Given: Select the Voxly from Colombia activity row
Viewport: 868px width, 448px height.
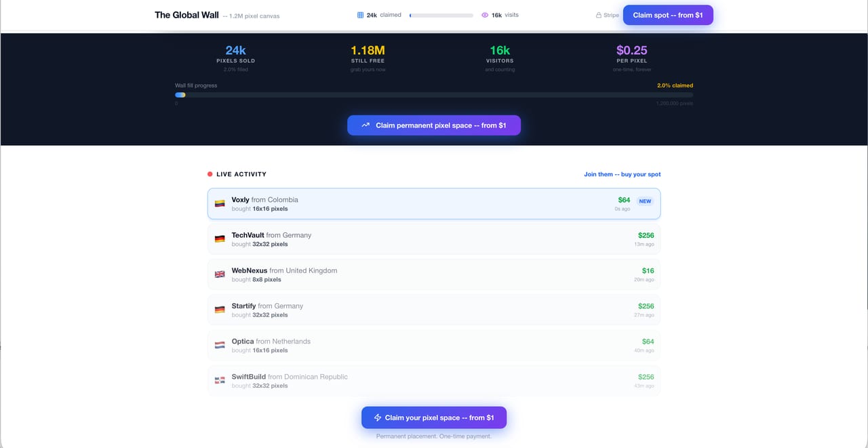Looking at the screenshot, I should point(434,203).
